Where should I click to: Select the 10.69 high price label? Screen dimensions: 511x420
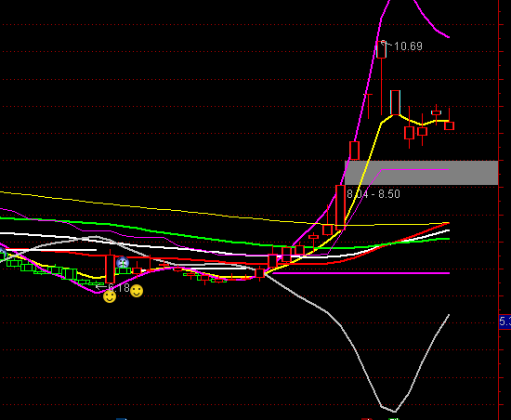408,46
